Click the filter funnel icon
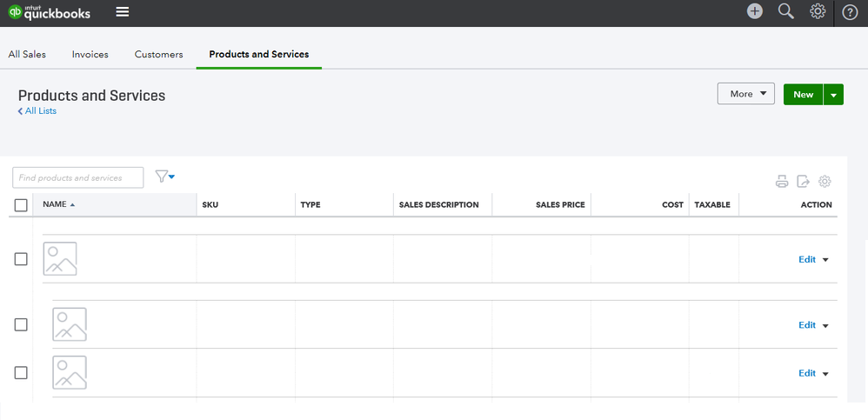Screen dimensions: 868x420 pos(164,177)
